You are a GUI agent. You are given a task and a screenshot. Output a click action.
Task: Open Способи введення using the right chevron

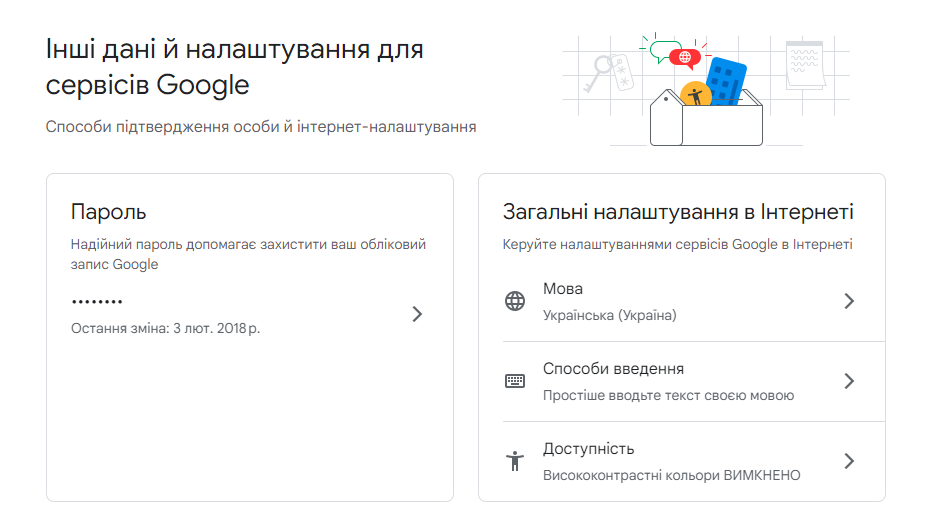coord(849,381)
